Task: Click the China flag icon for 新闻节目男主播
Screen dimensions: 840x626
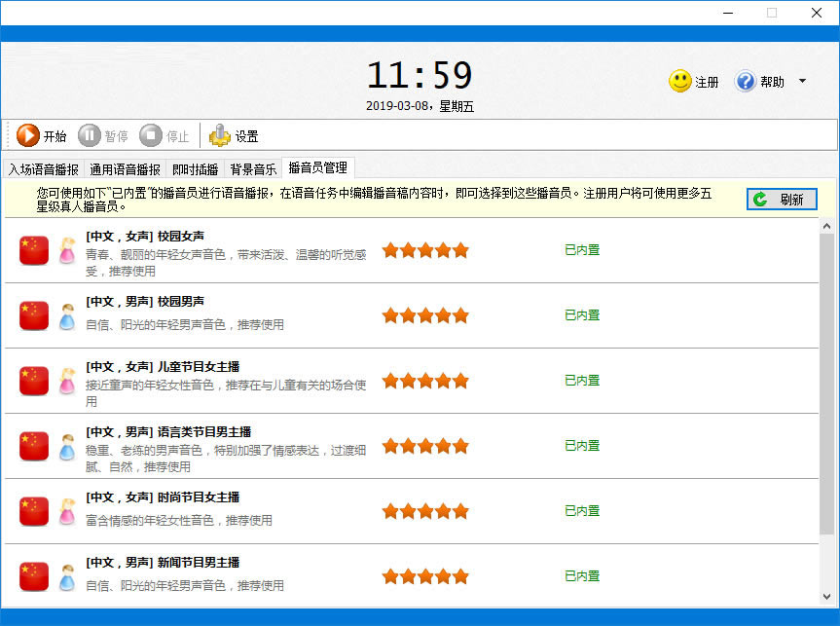Action: 34,576
